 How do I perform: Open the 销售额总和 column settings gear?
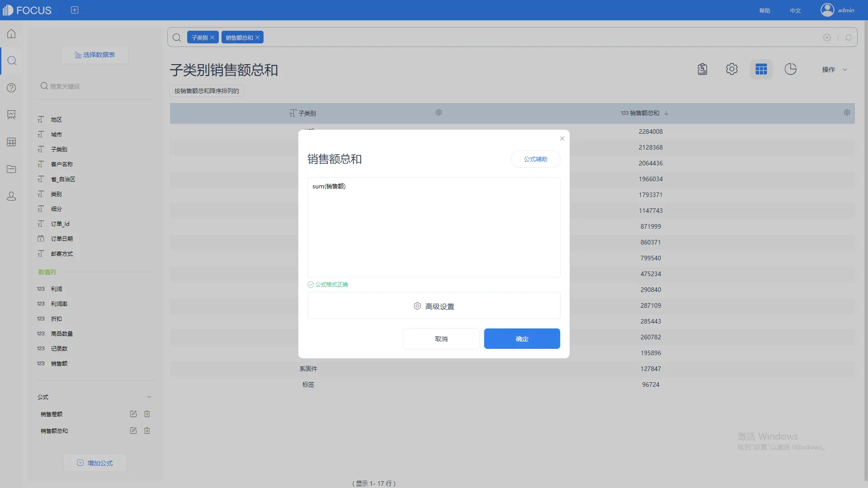point(847,113)
